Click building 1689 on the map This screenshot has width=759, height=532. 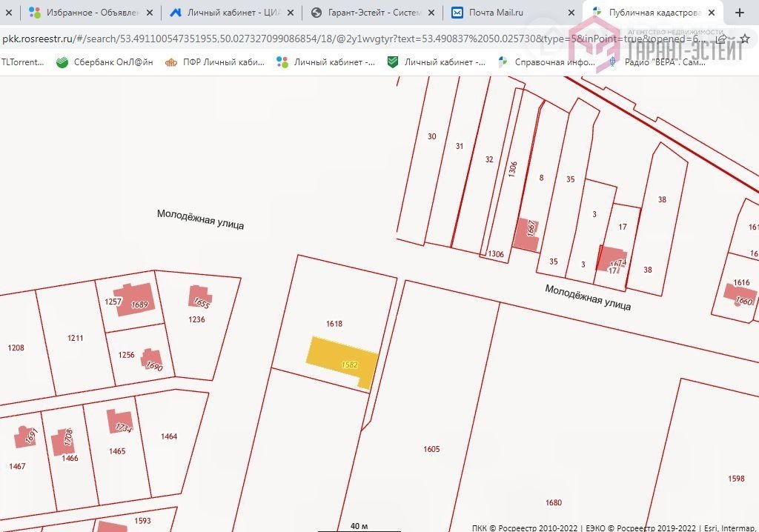tap(134, 302)
